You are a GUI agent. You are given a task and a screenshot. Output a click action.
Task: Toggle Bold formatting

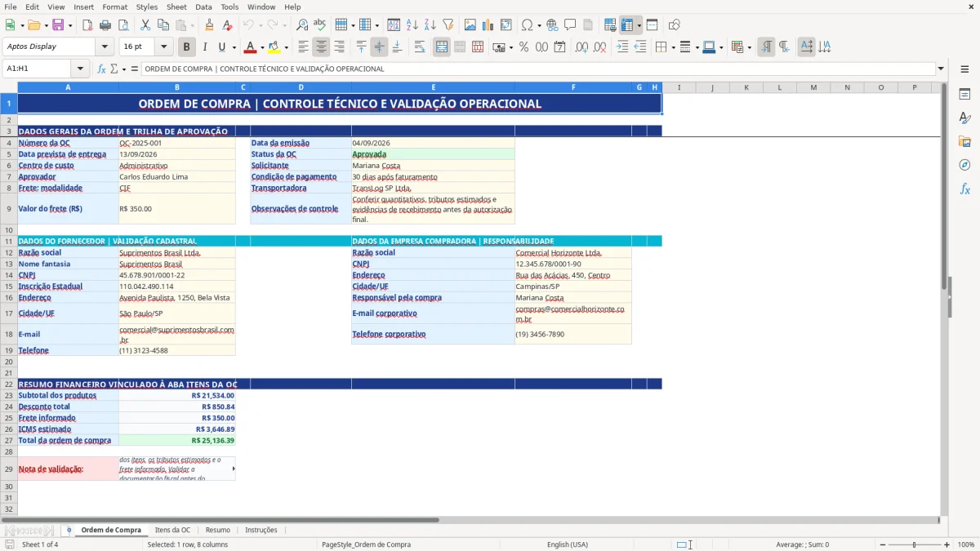point(187,47)
